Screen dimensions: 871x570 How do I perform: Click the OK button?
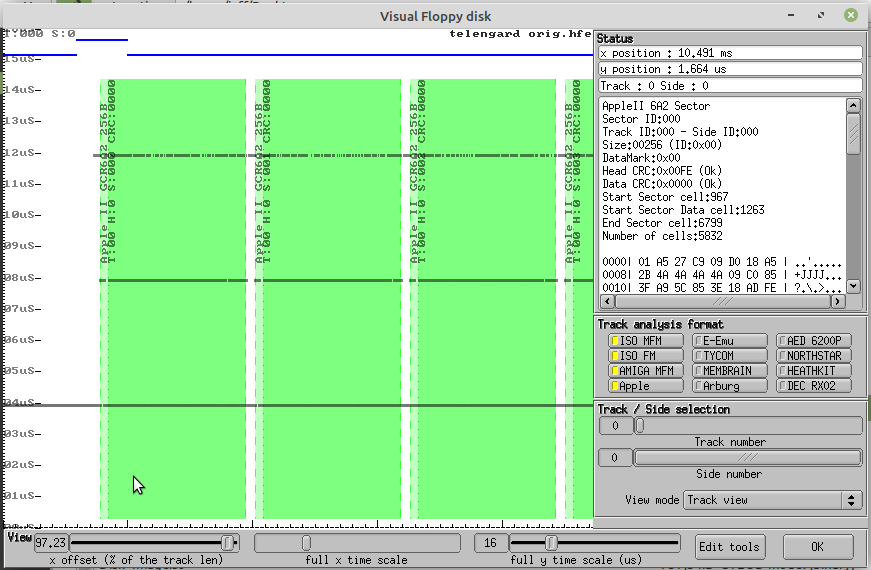pyautogui.click(x=817, y=547)
